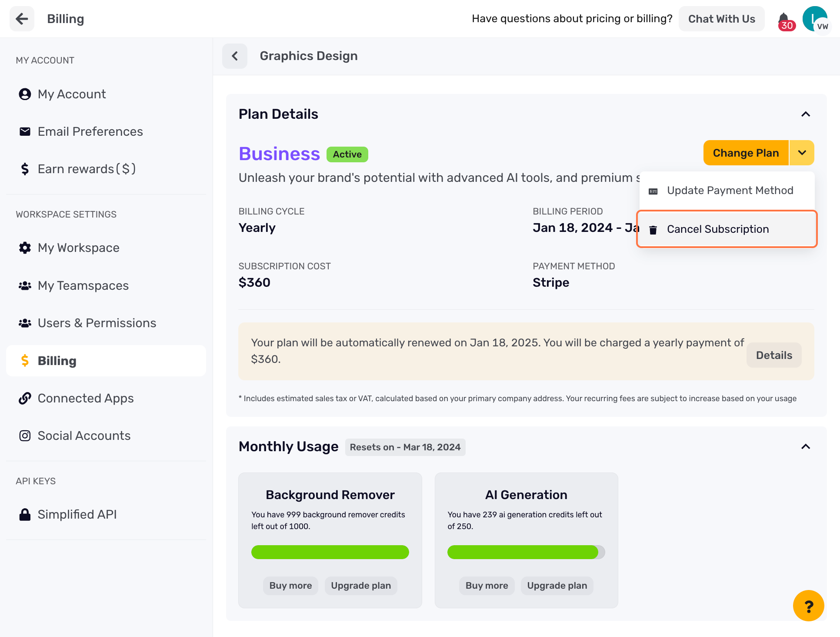Click the Connected Apps link icon
Screen dimensions: 840x637
[25, 398]
